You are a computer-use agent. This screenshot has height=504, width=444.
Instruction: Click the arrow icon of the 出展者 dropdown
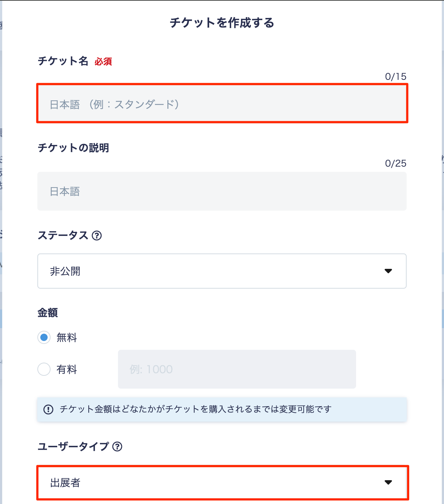(x=388, y=482)
